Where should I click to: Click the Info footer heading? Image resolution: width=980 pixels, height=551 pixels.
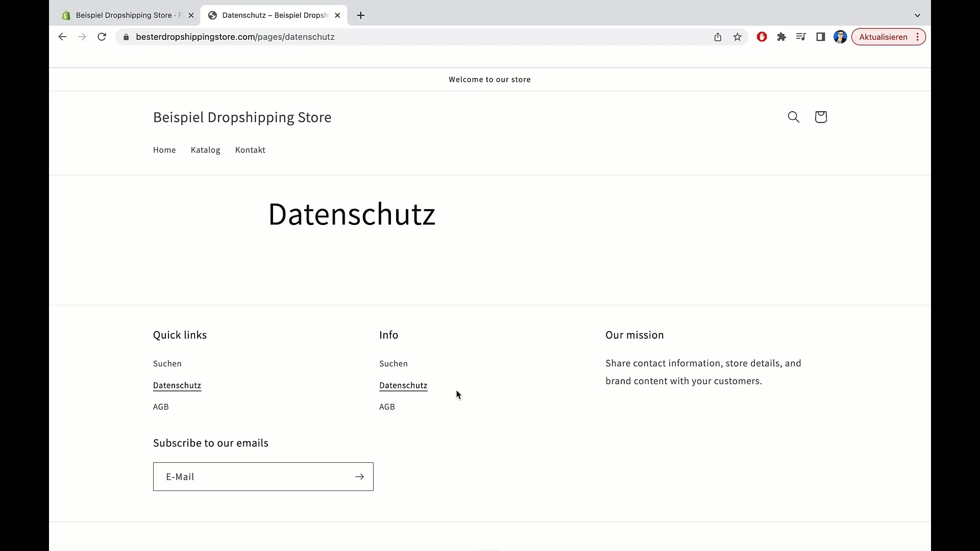388,335
